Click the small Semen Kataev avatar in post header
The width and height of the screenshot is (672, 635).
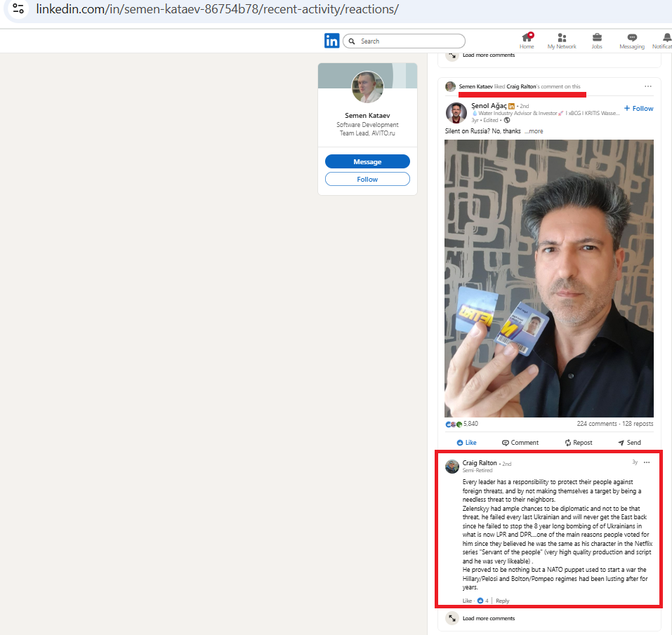[x=450, y=86]
